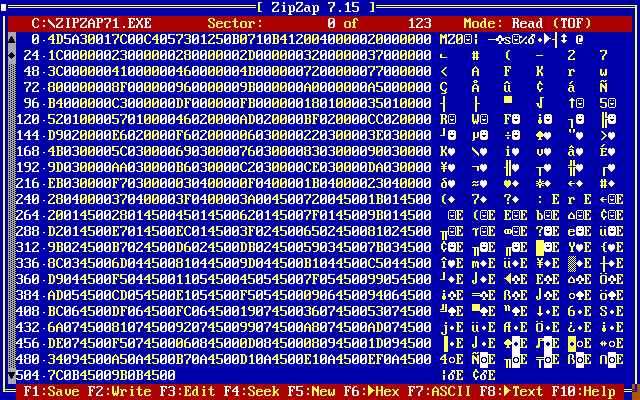Switch to F7:ASCII view mode
This screenshot has height=400, width=640.
coord(448,391)
